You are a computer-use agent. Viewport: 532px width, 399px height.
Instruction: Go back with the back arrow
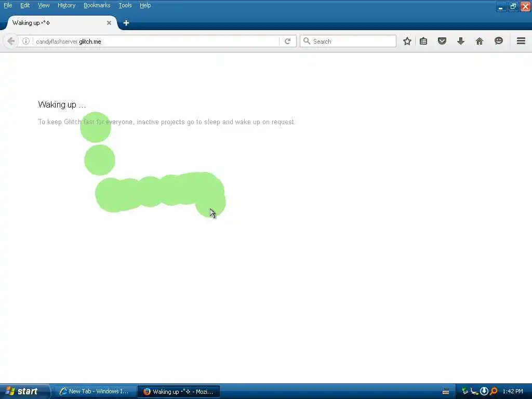11,42
